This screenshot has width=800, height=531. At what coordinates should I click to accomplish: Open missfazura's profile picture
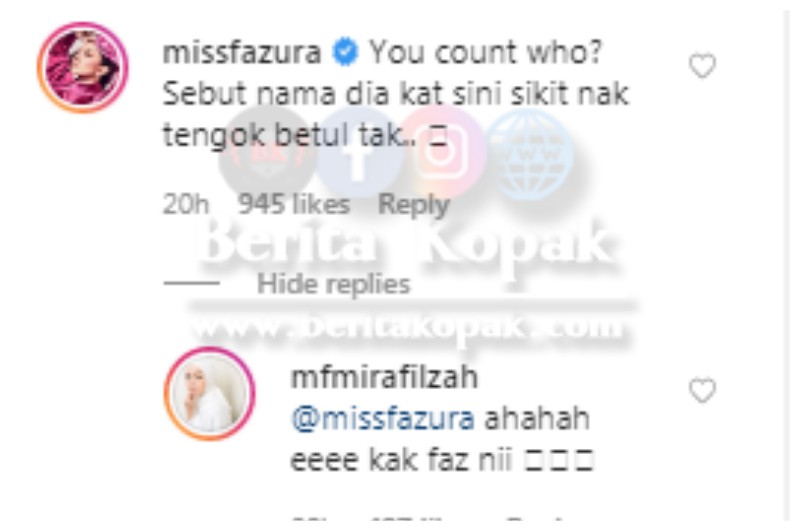pyautogui.click(x=83, y=67)
